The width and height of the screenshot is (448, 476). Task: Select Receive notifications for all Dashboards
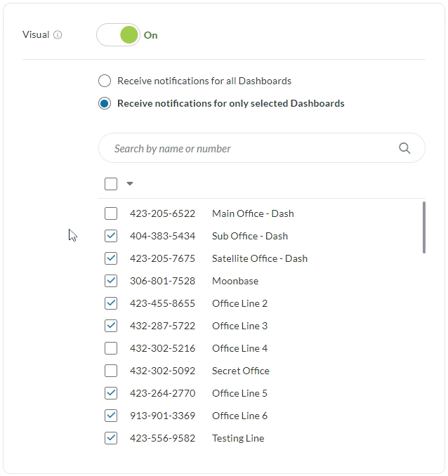[105, 81]
